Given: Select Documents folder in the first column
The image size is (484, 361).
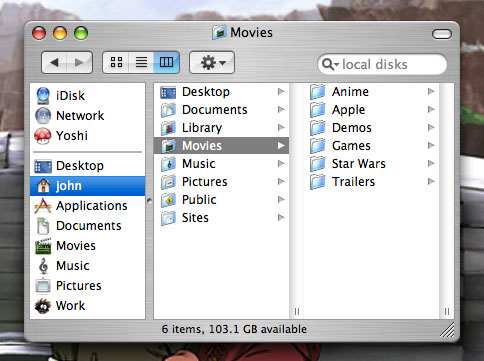Looking at the screenshot, I should (221, 110).
